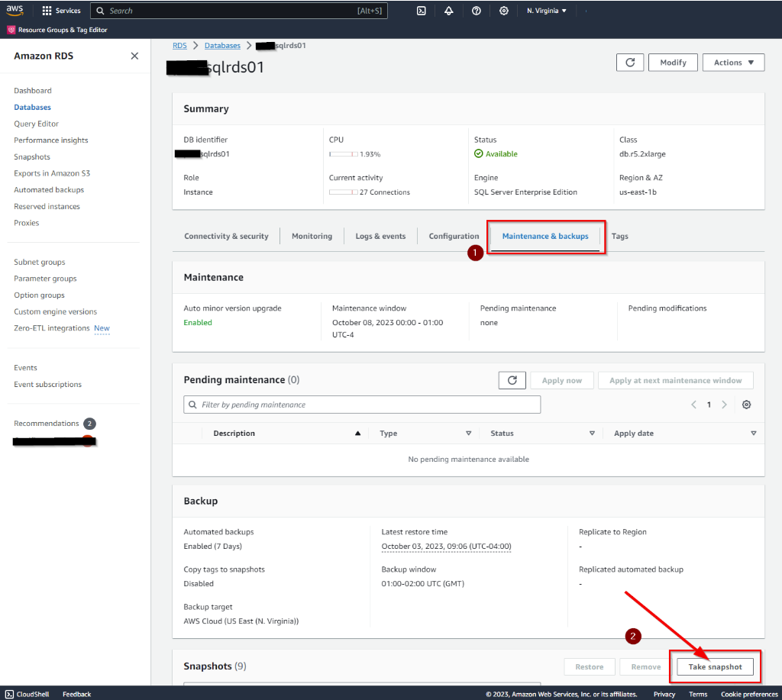Image resolution: width=782 pixels, height=700 pixels.
Task: Switch to the Configuration tab
Action: pyautogui.click(x=454, y=237)
